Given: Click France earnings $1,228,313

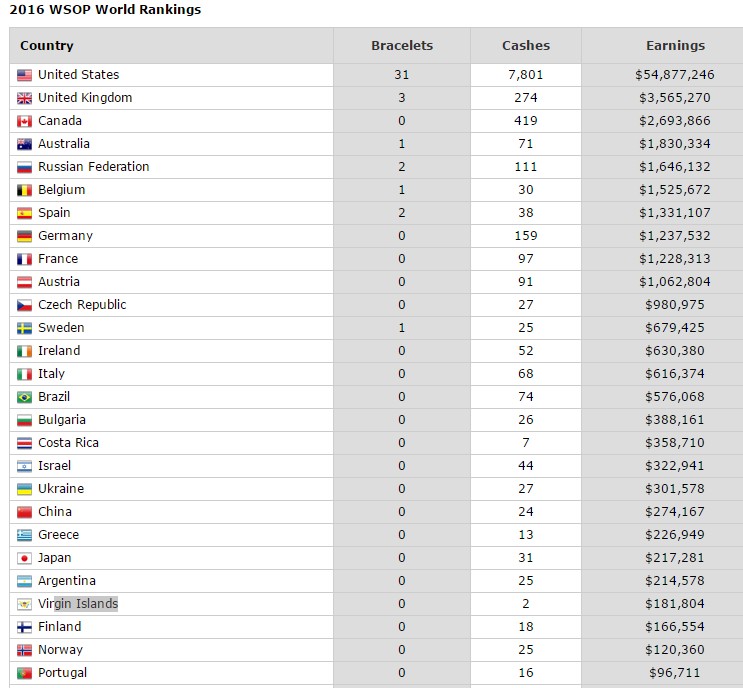Looking at the screenshot, I should pyautogui.click(x=675, y=259).
